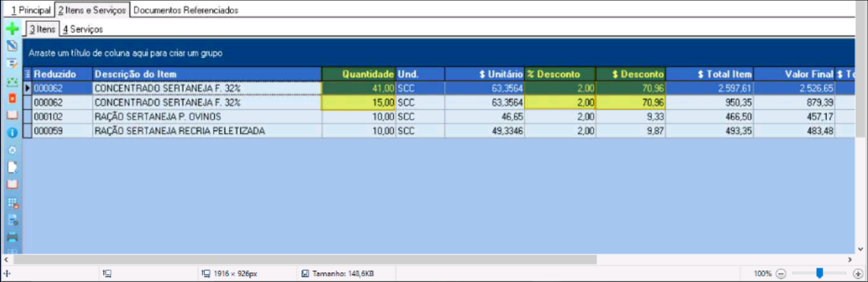The width and height of the screenshot is (868, 282).
Task: Click the total item value 2.597,61
Action: [x=710, y=88]
